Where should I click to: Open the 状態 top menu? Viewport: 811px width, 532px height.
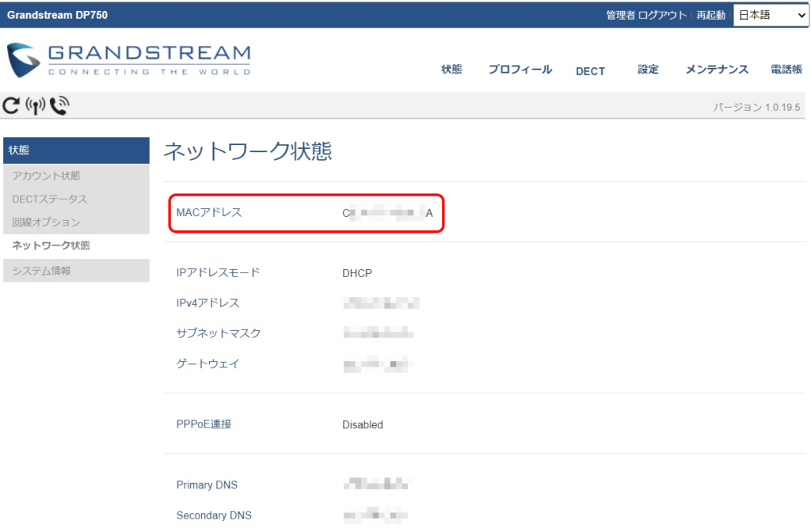click(451, 70)
